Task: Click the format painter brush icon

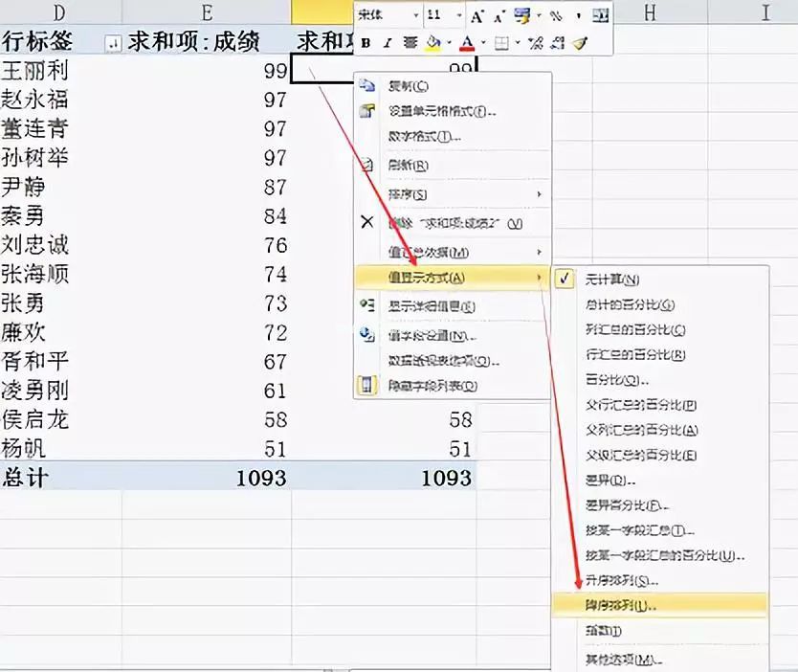Action: [x=580, y=43]
